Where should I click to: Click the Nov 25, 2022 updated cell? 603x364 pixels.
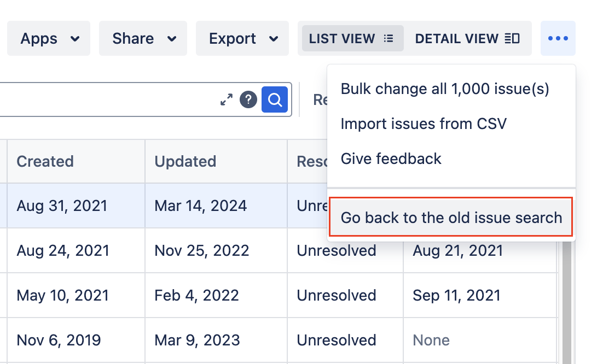[x=201, y=250]
